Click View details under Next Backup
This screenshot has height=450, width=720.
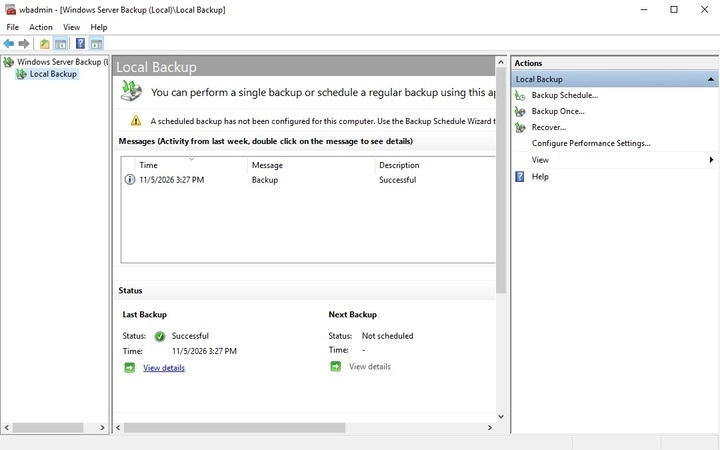(x=370, y=366)
